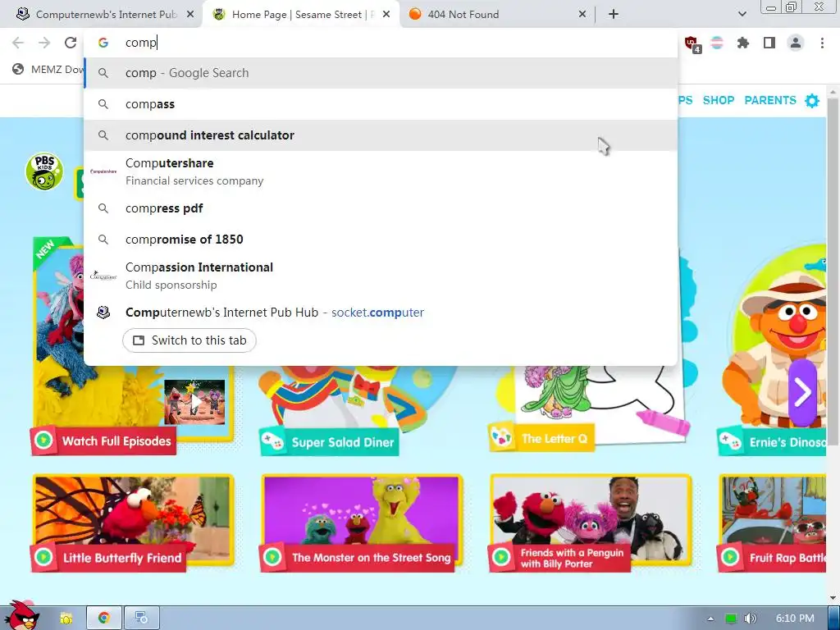This screenshot has height=630, width=840.
Task: Click into the address bar with 'comp'
Action: point(381,43)
